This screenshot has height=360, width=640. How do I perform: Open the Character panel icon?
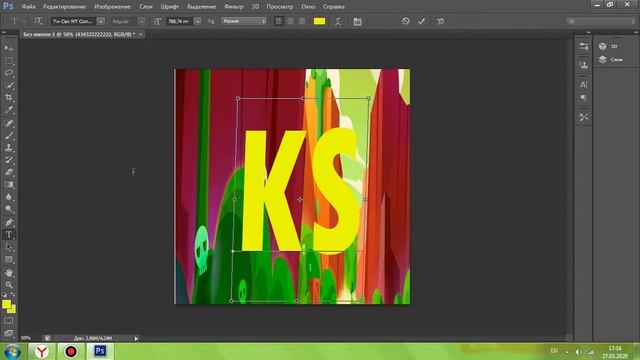584,85
